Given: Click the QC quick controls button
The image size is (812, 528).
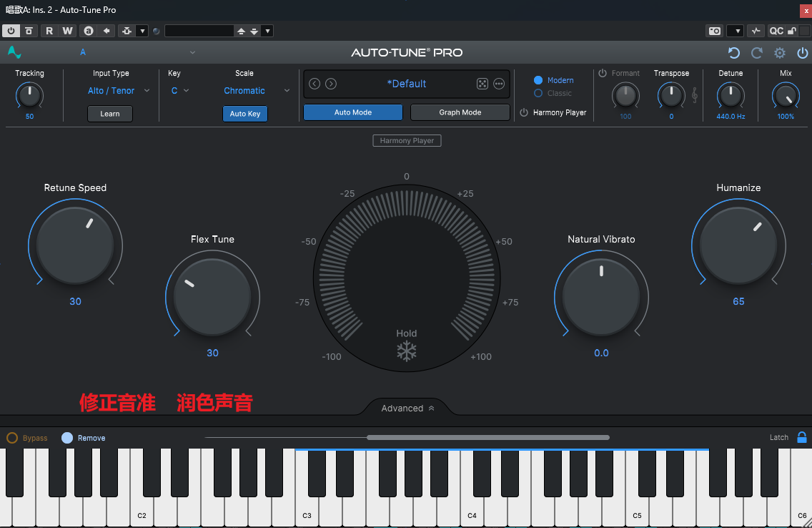Looking at the screenshot, I should [776, 31].
